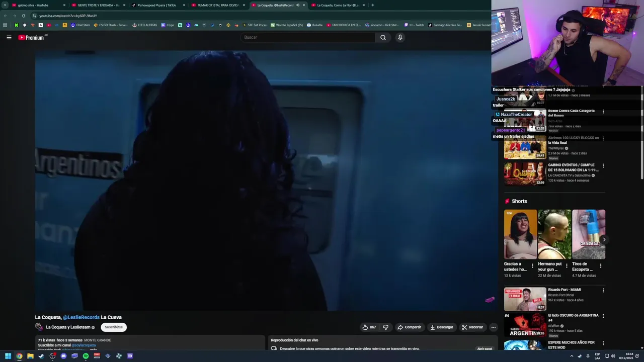Show hidden system tray icons chevron
Image resolution: width=644 pixels, height=362 pixels.
tap(572, 356)
